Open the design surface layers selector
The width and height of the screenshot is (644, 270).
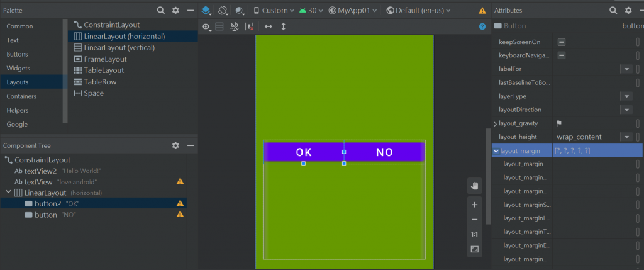pos(206,10)
